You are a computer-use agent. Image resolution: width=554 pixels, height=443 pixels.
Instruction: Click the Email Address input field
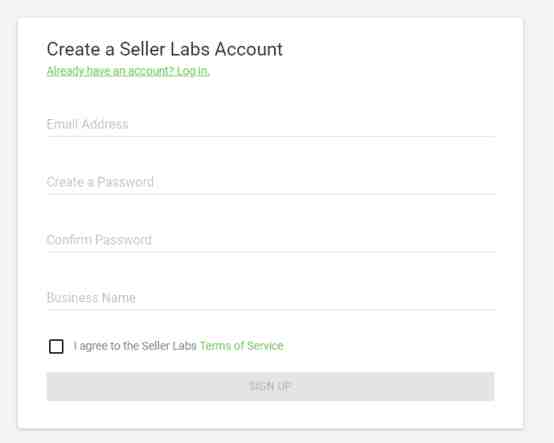pyautogui.click(x=271, y=124)
